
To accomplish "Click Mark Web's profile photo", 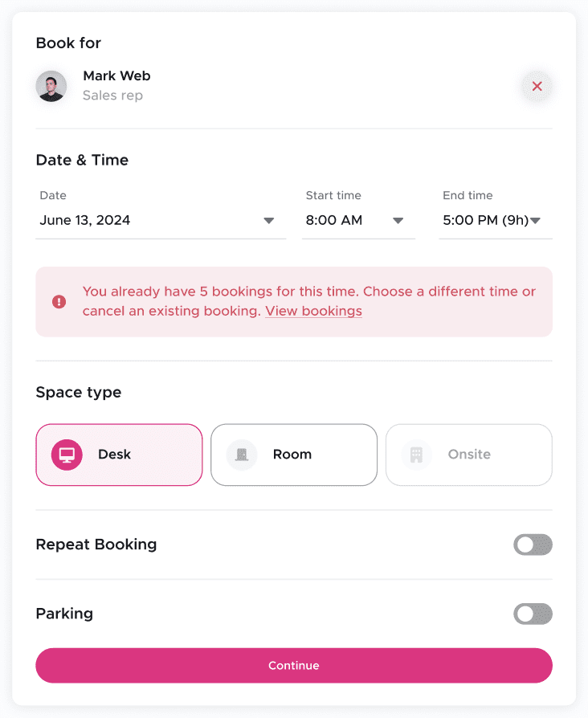I will (51, 86).
